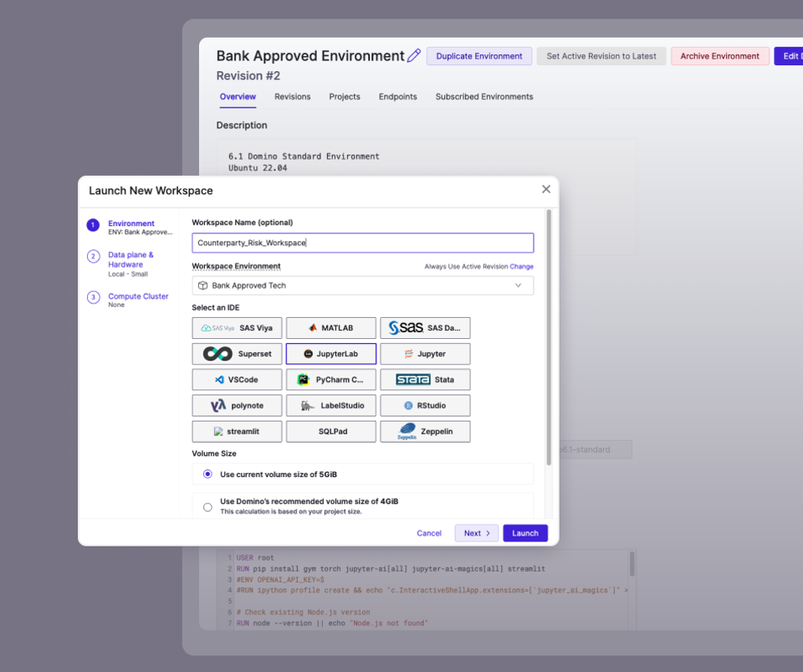Switch to the Revisions tab
803x672 pixels.
(x=292, y=96)
